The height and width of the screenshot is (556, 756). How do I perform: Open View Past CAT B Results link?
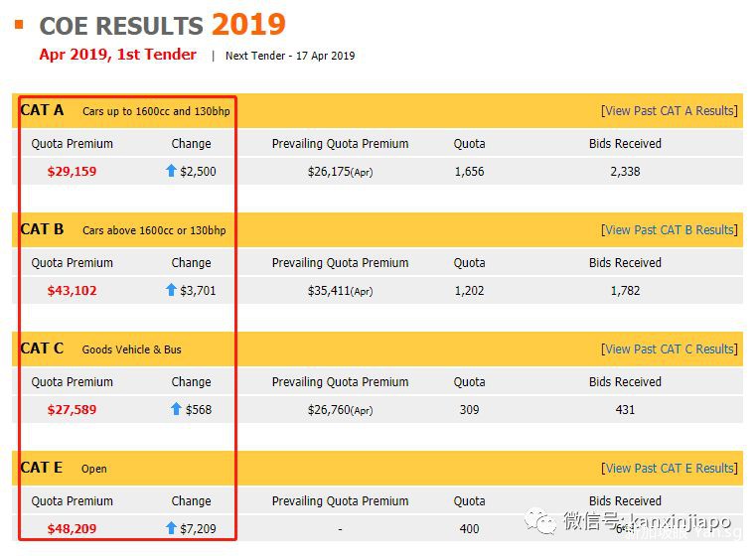(x=670, y=230)
